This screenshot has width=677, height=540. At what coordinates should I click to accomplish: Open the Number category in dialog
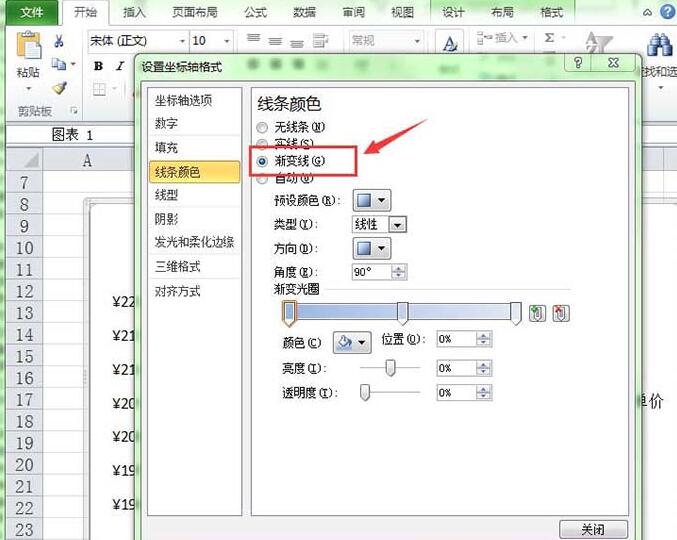coord(194,123)
